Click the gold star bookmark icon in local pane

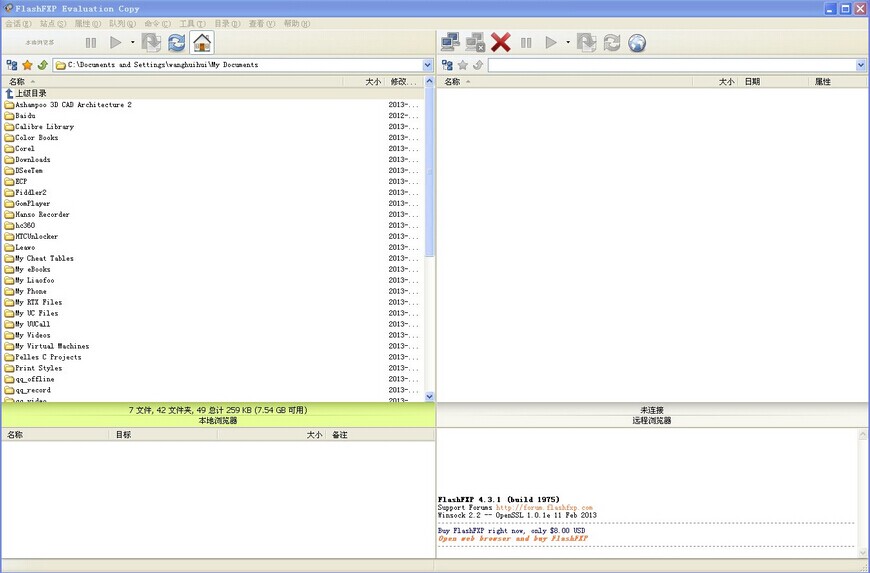coord(27,65)
